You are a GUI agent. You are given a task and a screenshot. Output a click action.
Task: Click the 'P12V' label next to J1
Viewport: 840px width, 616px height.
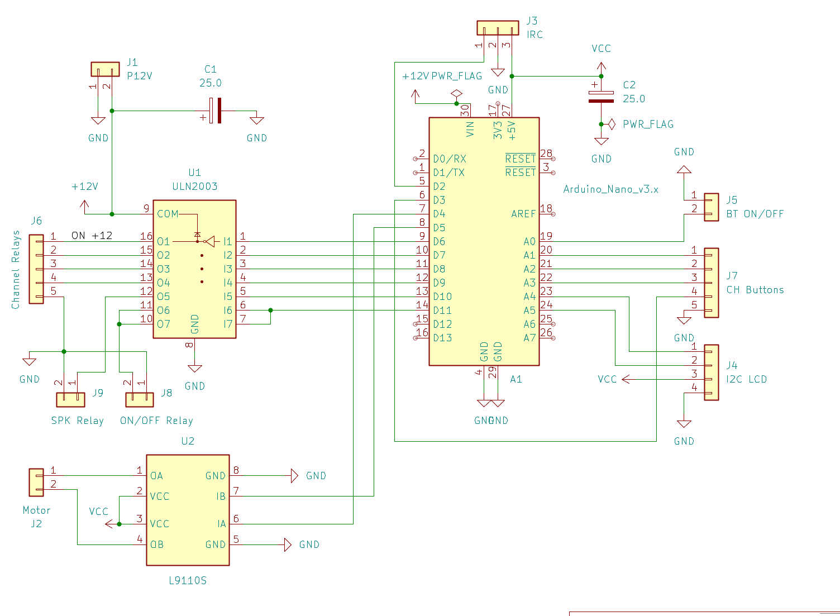[x=140, y=76]
